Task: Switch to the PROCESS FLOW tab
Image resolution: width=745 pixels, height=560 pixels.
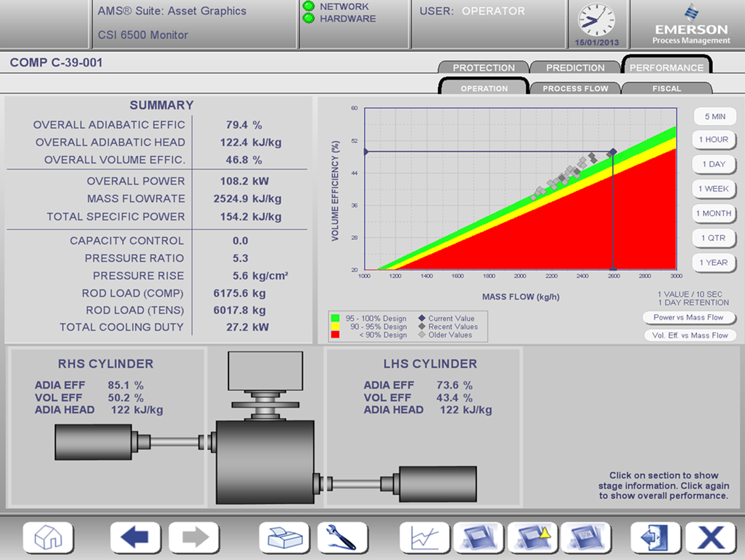Action: pos(576,88)
